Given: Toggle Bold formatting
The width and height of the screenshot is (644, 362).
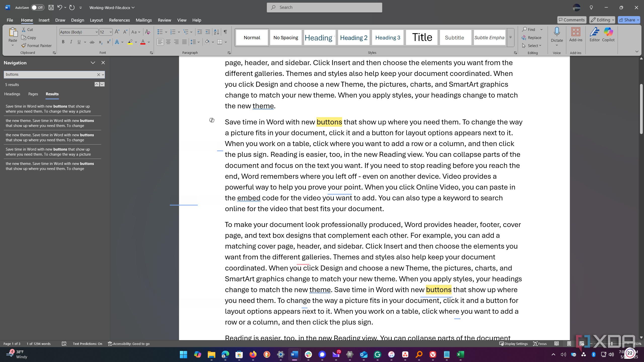Looking at the screenshot, I should tap(63, 42).
